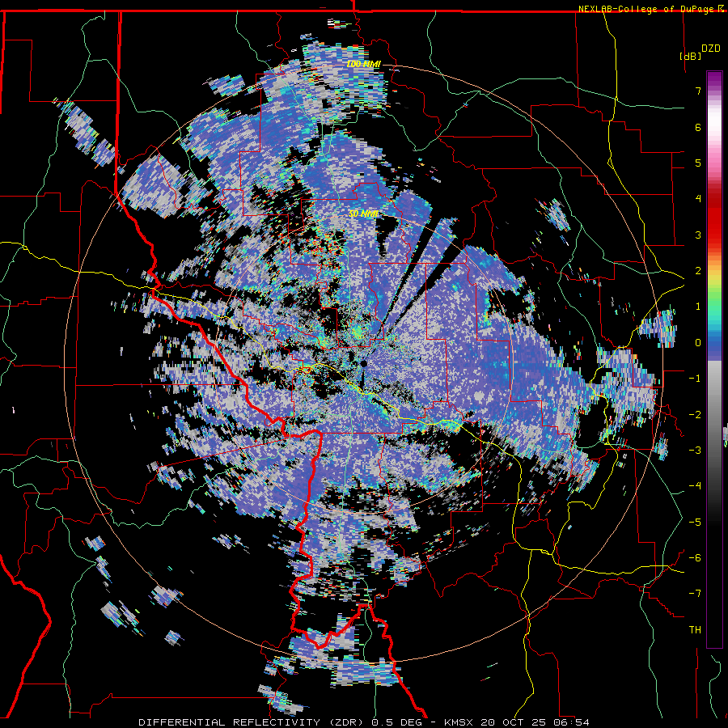Click the scale value 0
This screenshot has width=728, height=728.
tap(698, 343)
